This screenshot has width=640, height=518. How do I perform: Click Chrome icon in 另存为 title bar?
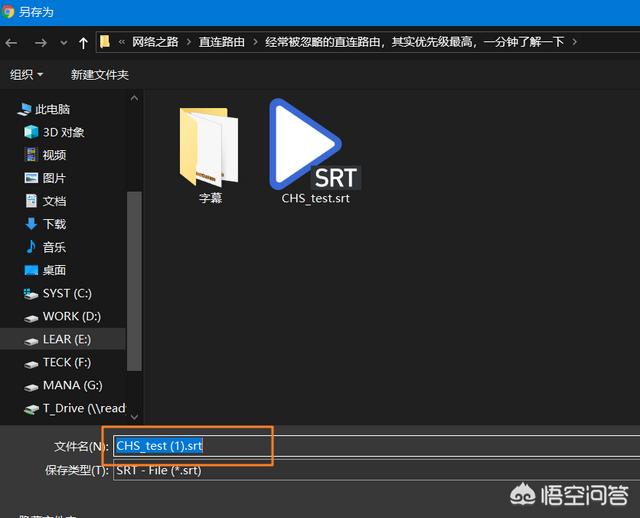coord(8,11)
